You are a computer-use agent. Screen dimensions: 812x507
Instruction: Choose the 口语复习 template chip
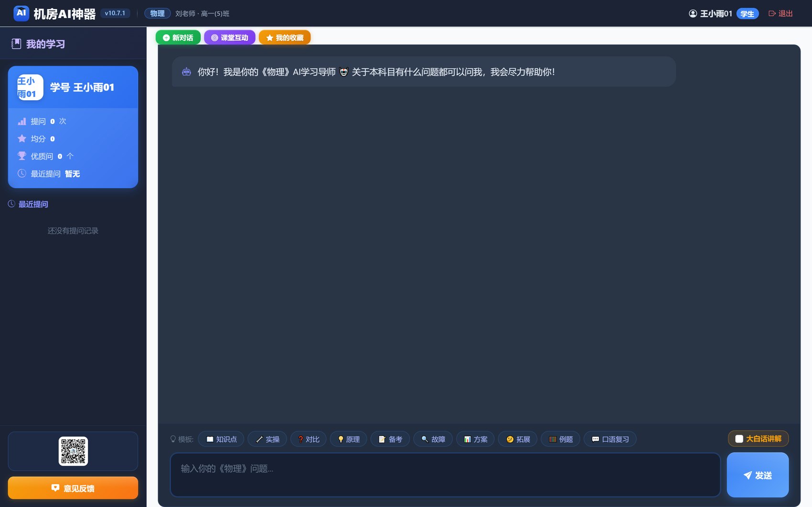click(x=610, y=439)
